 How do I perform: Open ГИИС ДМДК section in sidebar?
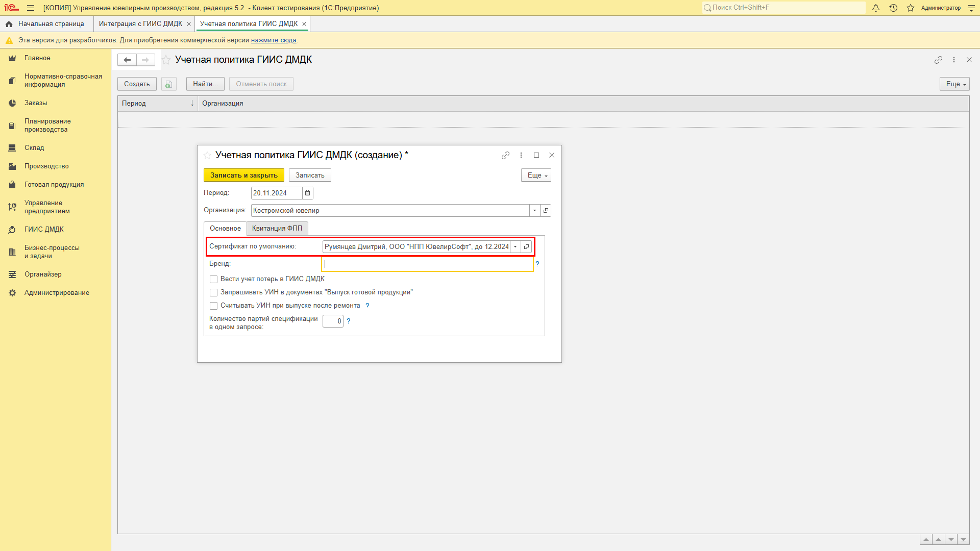[x=44, y=230]
